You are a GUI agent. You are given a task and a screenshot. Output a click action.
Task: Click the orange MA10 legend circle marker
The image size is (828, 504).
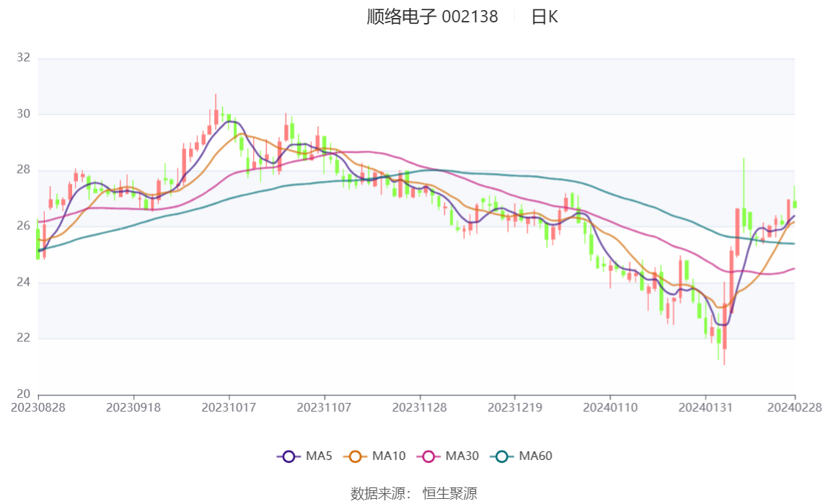pyautogui.click(x=355, y=456)
